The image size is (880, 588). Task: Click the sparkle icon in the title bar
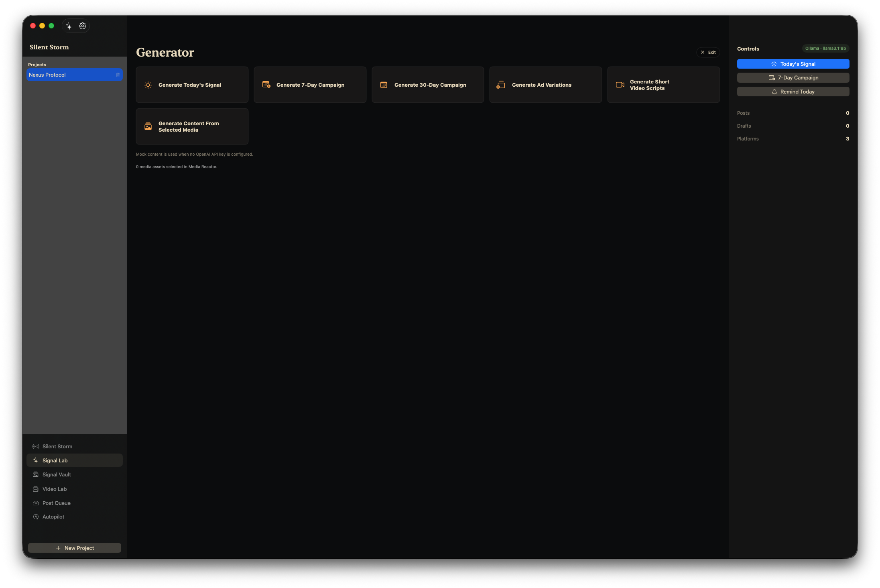[x=69, y=26]
